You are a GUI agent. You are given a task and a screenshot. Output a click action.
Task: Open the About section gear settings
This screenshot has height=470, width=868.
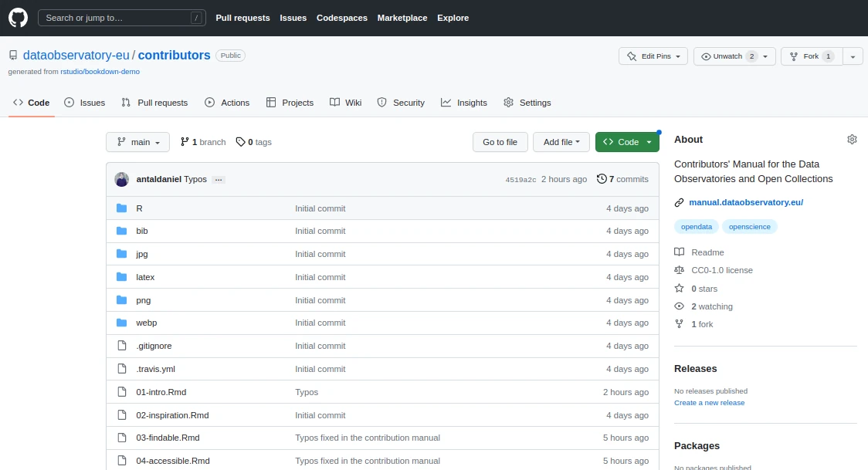(x=852, y=140)
